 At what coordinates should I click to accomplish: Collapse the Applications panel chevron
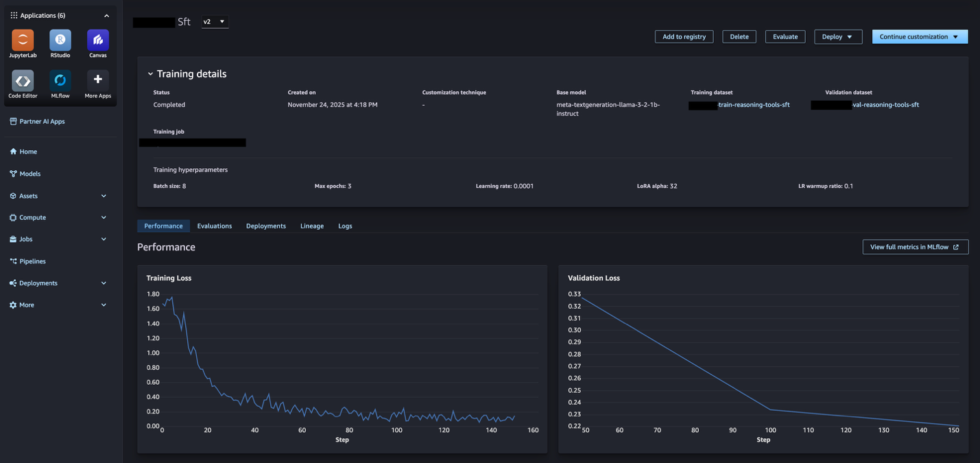(106, 15)
